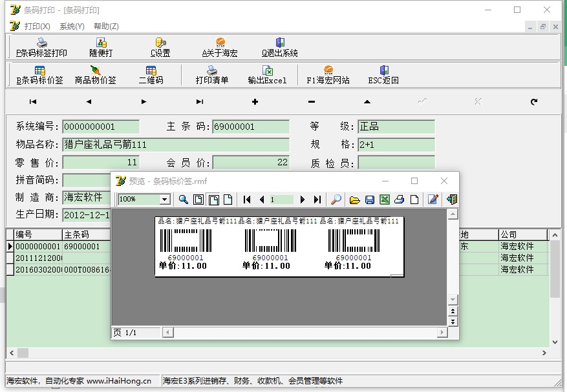Image resolution: width=567 pixels, height=392 pixels.
Task: Click 输出Excel export button
Action: point(267,75)
